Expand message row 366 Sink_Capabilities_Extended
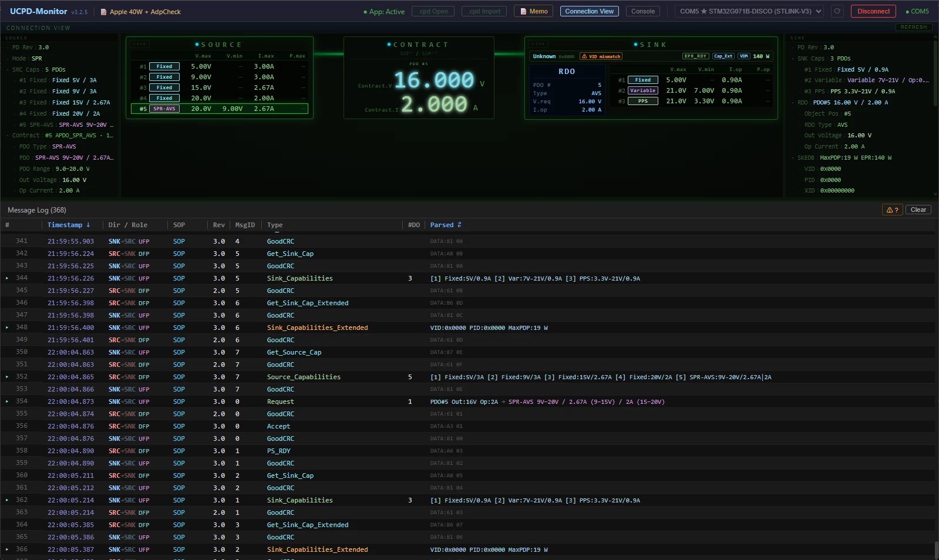 [x=7, y=549]
